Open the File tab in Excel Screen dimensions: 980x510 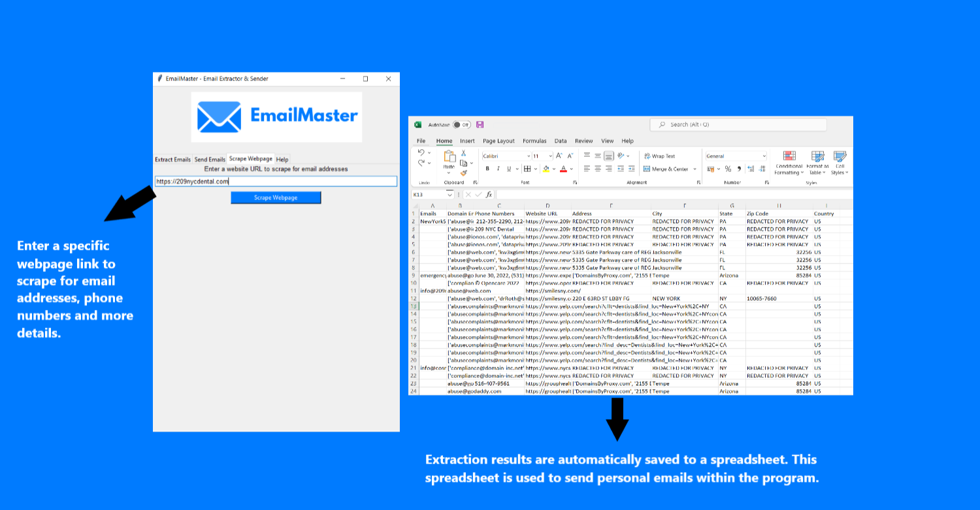click(x=421, y=141)
